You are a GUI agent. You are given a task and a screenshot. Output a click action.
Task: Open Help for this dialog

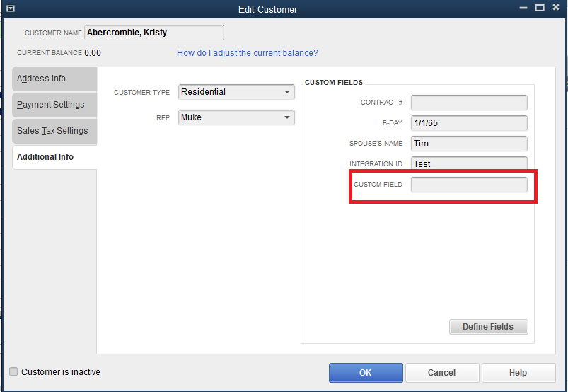pos(518,373)
